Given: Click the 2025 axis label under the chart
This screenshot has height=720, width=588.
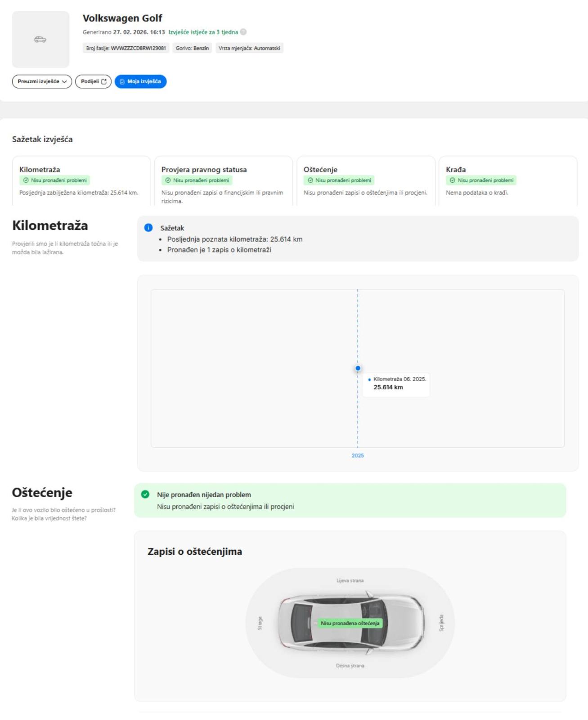Looking at the screenshot, I should coord(358,455).
